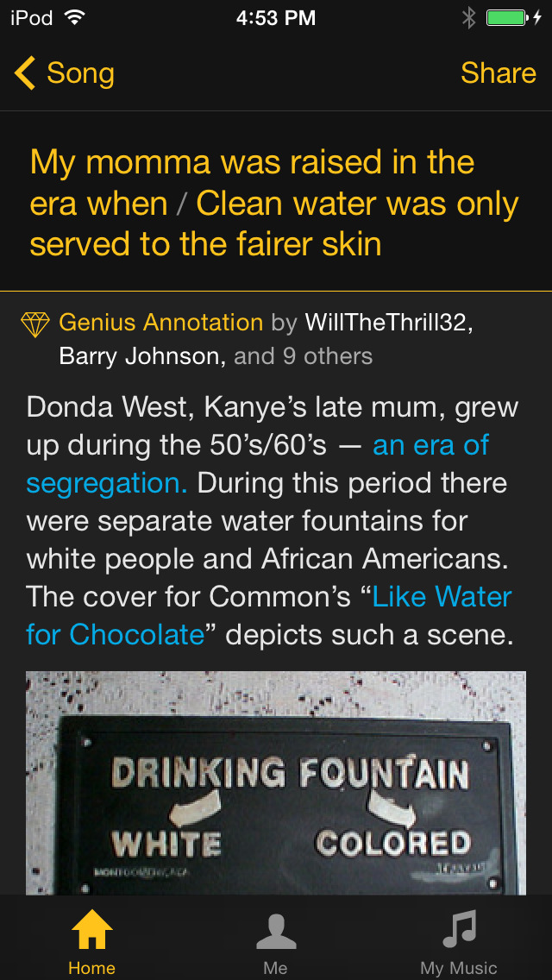Tap the battery indicator icon

511,18
